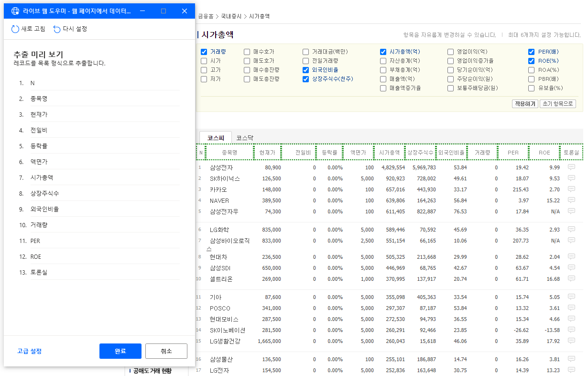588x376 pixels.
Task: Open discussion icon for 기아 row
Action: [571, 297]
